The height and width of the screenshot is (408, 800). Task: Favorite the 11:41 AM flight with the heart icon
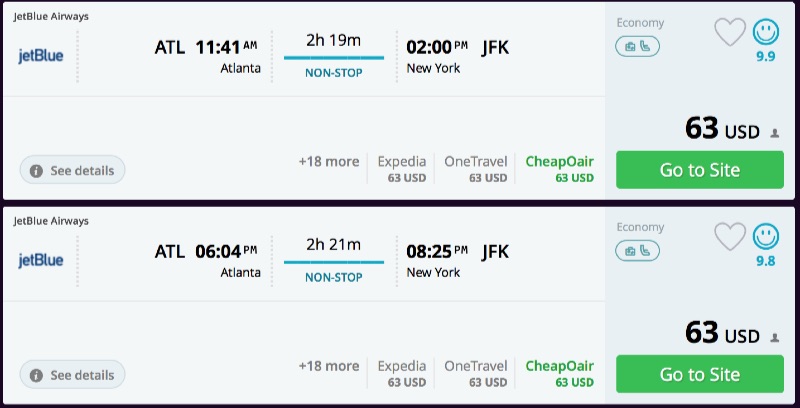(730, 33)
